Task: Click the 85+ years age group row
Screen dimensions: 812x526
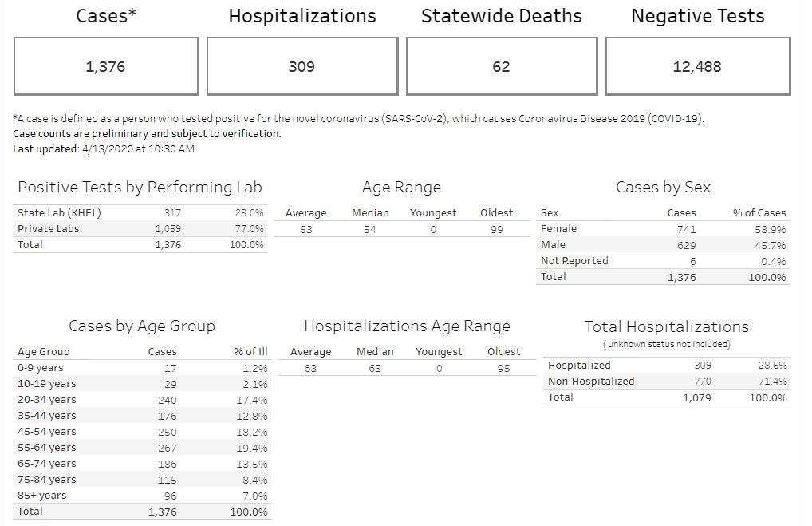Action: [42, 496]
